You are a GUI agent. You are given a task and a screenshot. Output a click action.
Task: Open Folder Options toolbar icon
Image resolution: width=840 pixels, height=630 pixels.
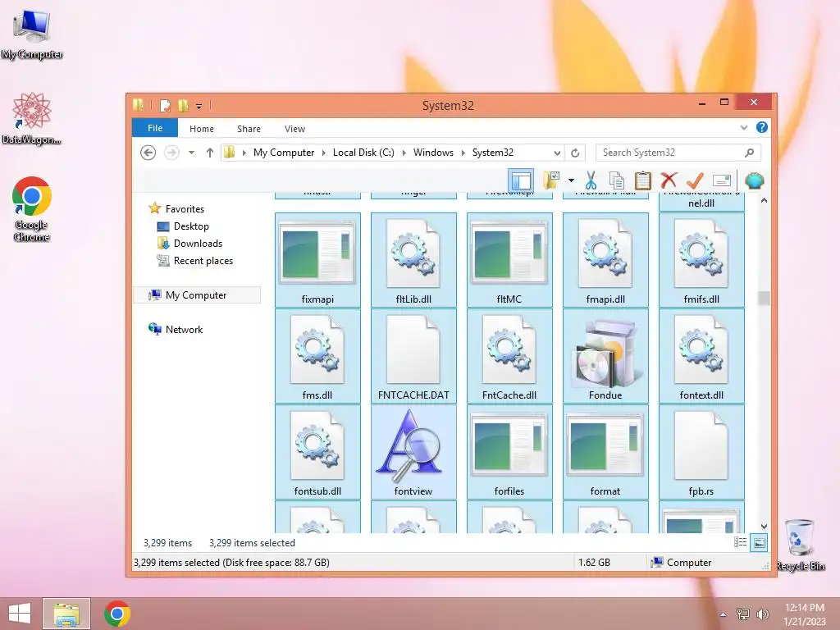[x=551, y=180]
